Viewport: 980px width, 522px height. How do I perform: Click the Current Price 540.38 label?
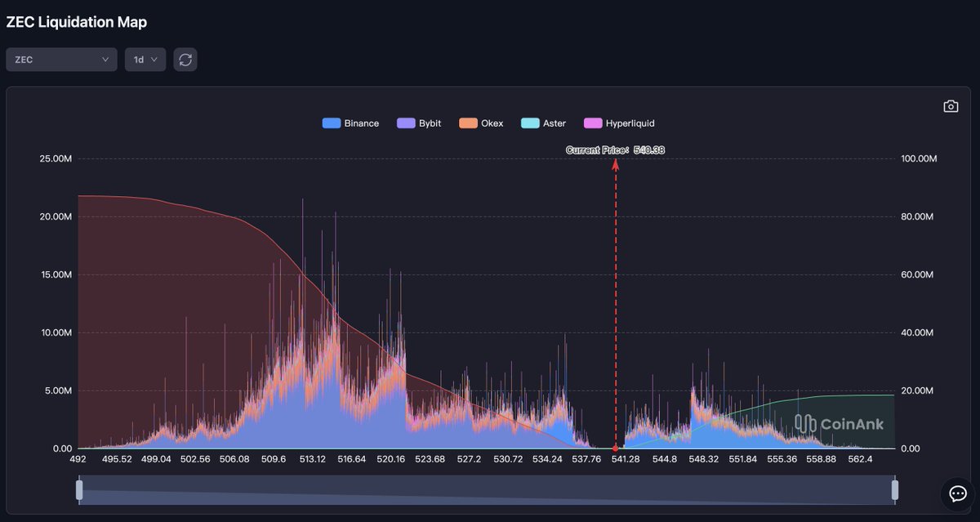tap(615, 150)
